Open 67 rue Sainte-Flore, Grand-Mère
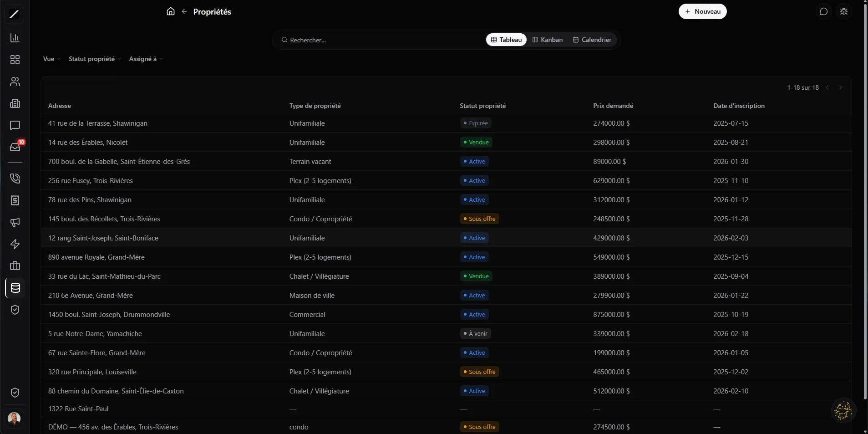Image resolution: width=868 pixels, height=434 pixels. [x=446, y=352]
